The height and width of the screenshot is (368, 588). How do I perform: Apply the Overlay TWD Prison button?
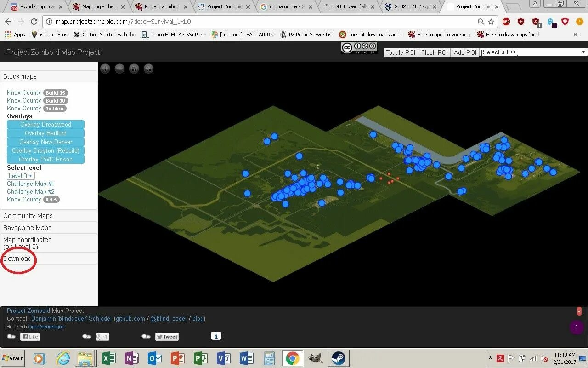[45, 160]
